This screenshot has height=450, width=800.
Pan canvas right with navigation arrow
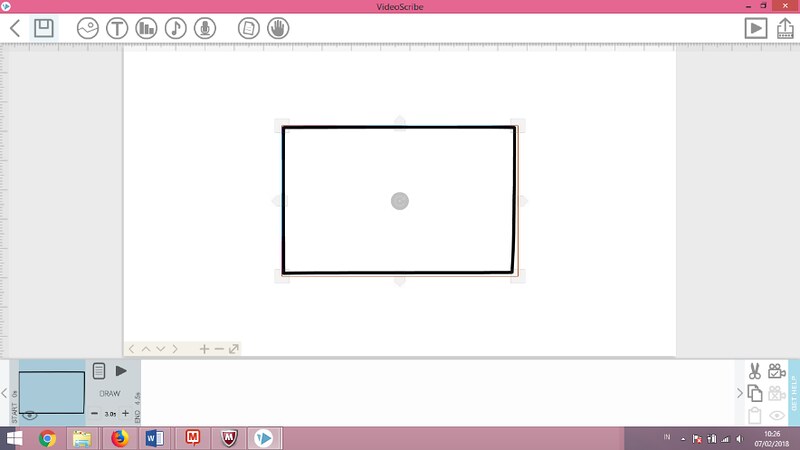pos(175,349)
